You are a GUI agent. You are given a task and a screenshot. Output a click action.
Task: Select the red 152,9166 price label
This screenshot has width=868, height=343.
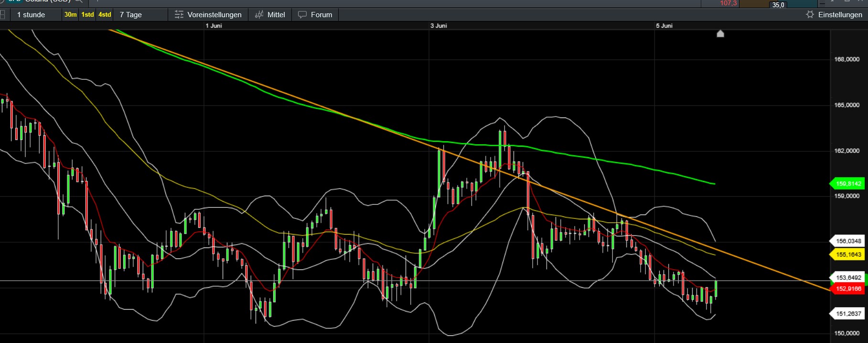(847, 289)
